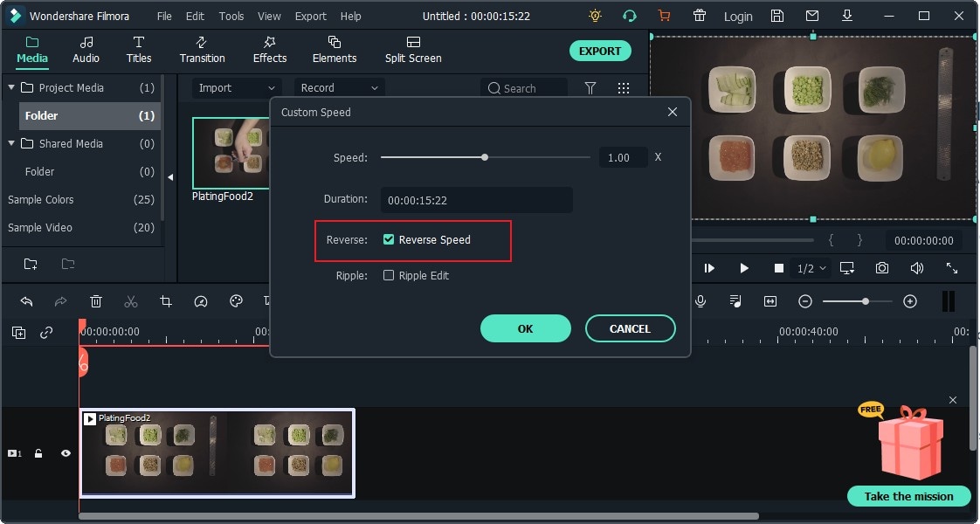
Task: Click the add track icon
Action: (18, 333)
